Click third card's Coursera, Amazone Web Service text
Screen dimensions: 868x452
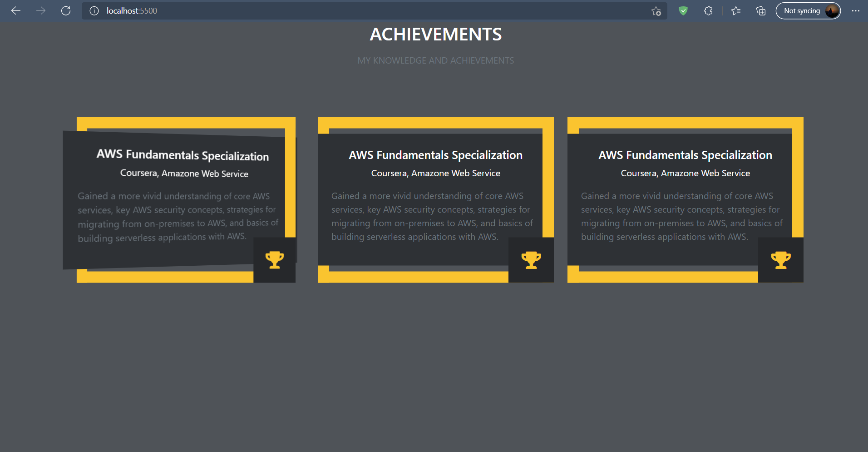point(686,173)
